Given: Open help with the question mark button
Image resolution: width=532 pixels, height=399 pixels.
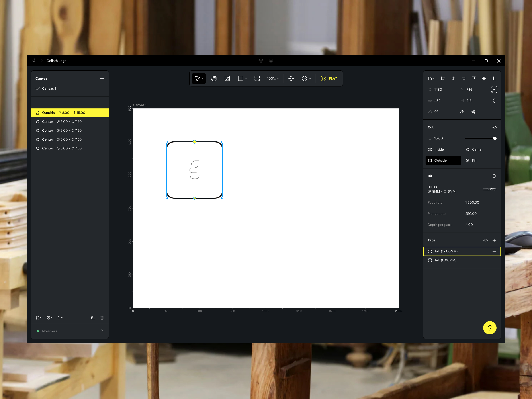Looking at the screenshot, I should tap(490, 328).
